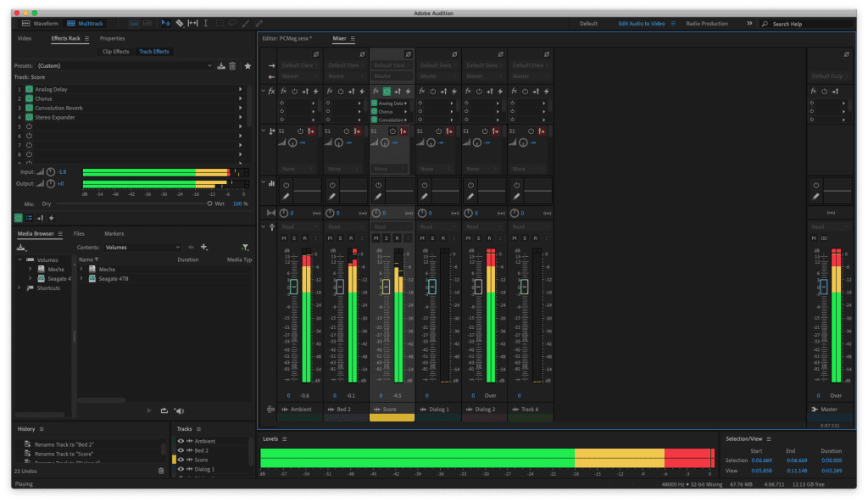Open the Markers tab
The image size is (868, 502).
(114, 233)
